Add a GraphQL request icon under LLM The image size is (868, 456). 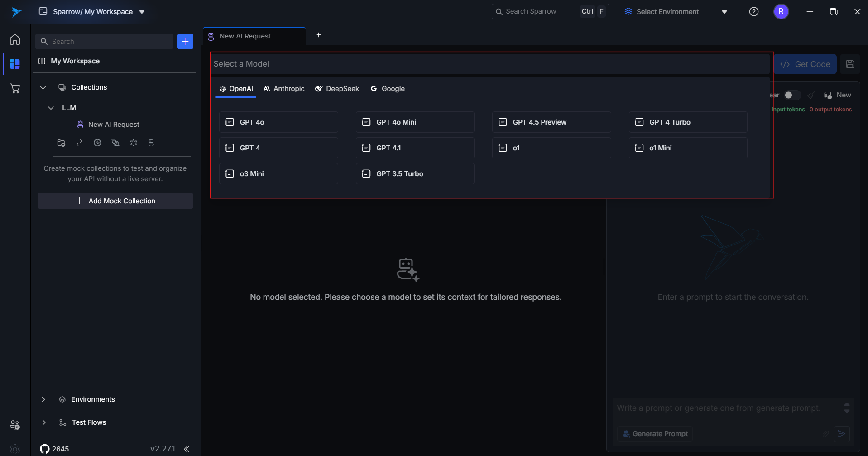click(134, 143)
